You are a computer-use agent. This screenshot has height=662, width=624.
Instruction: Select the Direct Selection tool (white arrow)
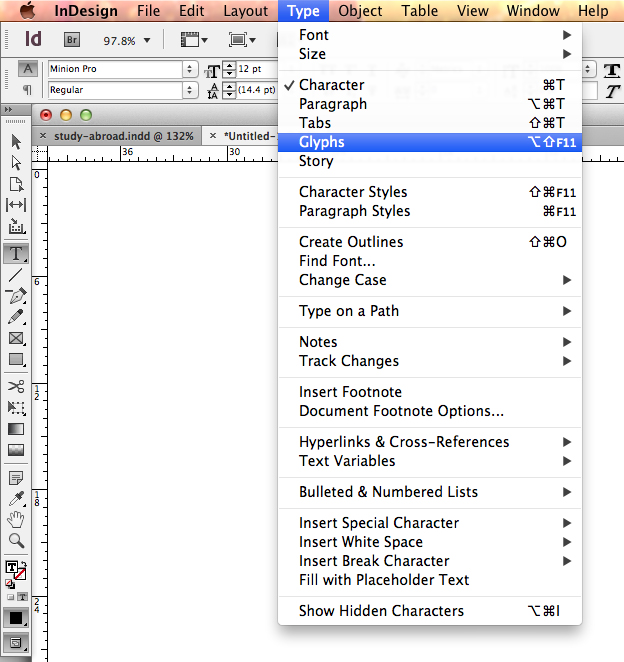[16, 163]
